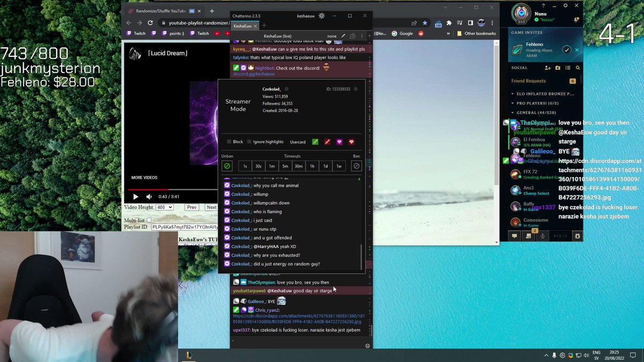
Task: Click the new folder icon in Social
Action: coord(558,68)
